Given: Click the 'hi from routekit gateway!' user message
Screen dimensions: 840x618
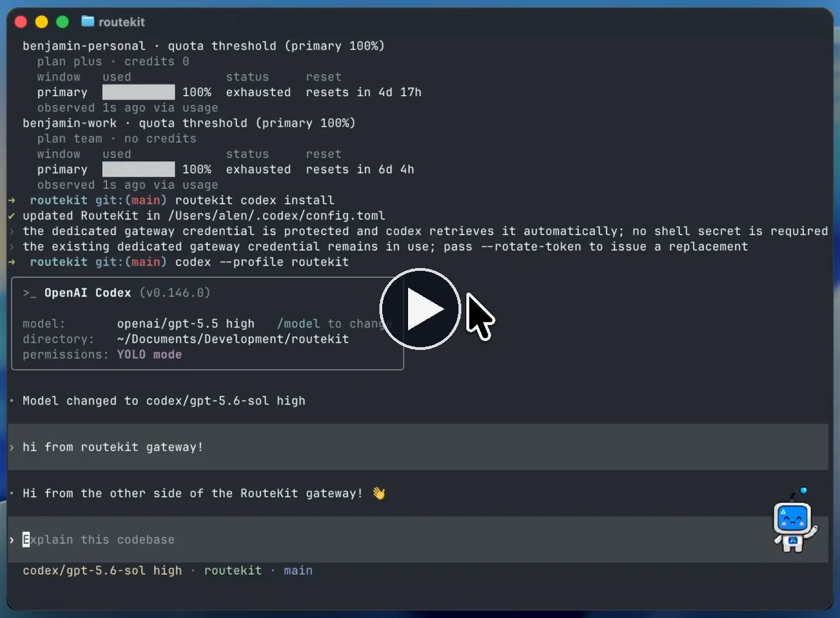Looking at the screenshot, I should (113, 447).
